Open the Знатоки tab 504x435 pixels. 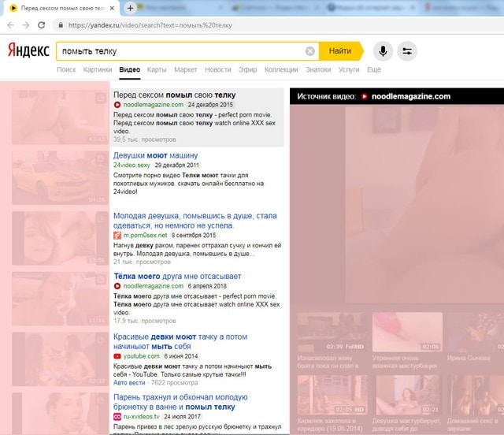tap(318, 70)
